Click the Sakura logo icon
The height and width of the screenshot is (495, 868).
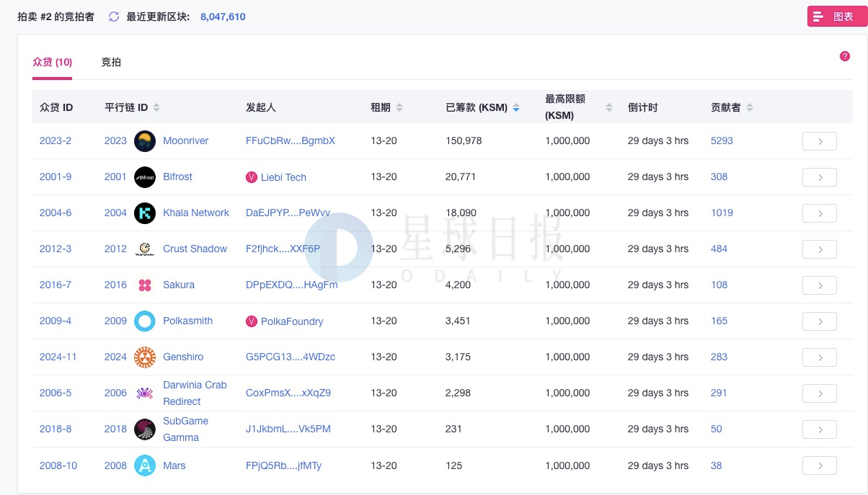tap(145, 285)
